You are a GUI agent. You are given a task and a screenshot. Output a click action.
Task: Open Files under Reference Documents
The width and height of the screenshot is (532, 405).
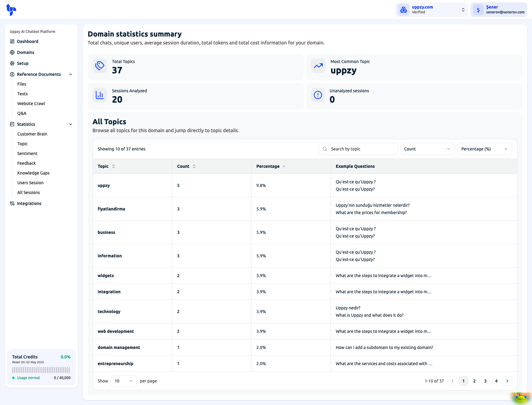pos(22,84)
